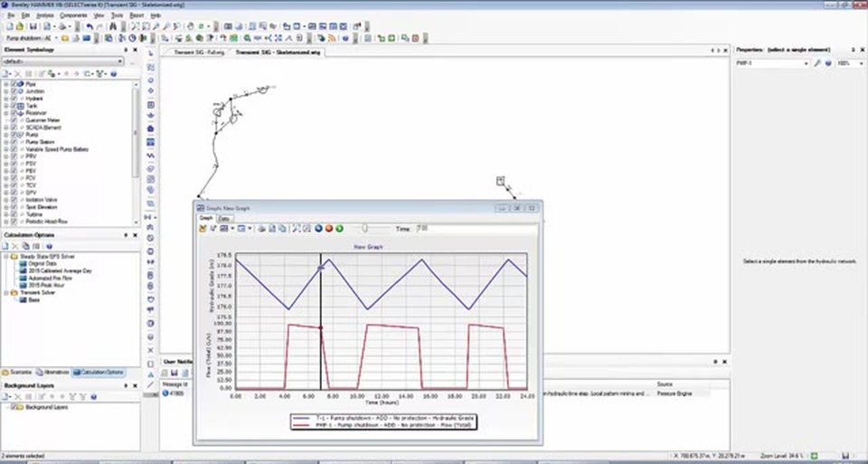Expand the Pump Station tree node
This screenshot has width=868, height=464.
(6, 142)
